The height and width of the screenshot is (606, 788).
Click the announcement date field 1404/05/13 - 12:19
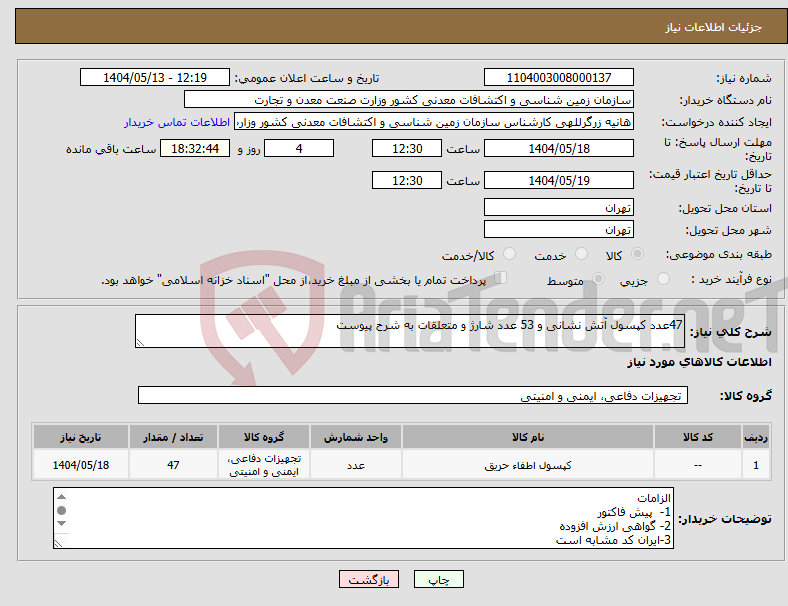[155, 78]
